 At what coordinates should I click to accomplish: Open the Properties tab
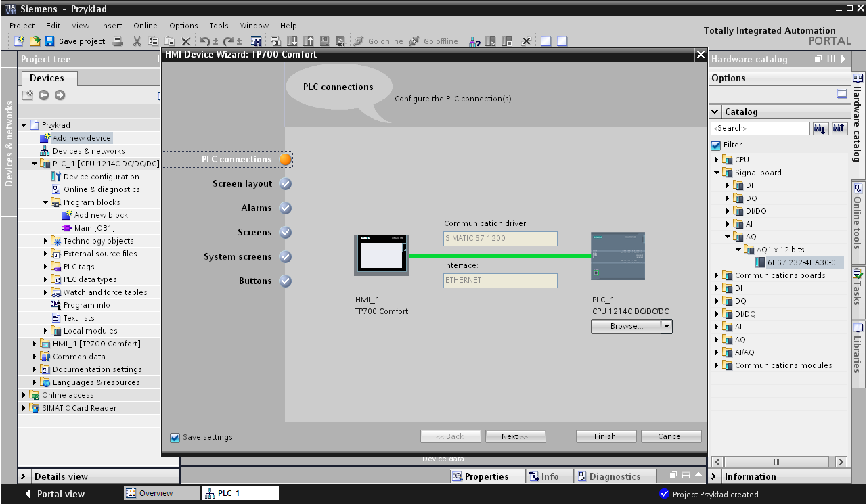(487, 476)
